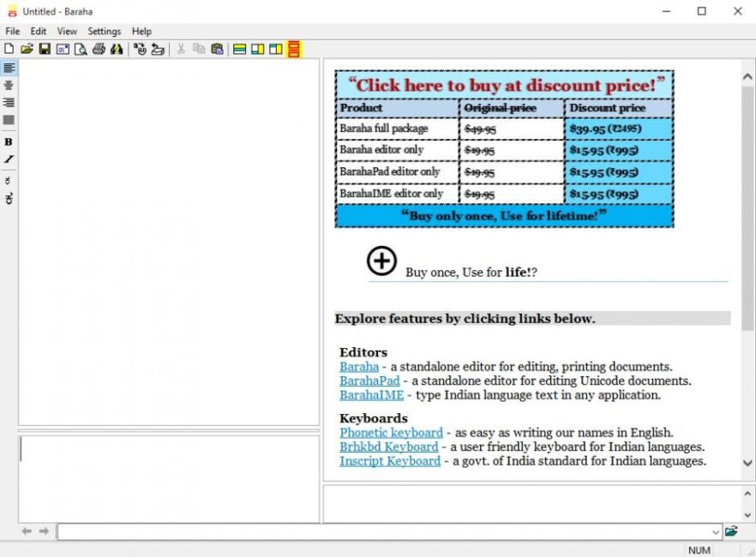
Task: Expand the Settings menu options
Action: click(x=104, y=31)
